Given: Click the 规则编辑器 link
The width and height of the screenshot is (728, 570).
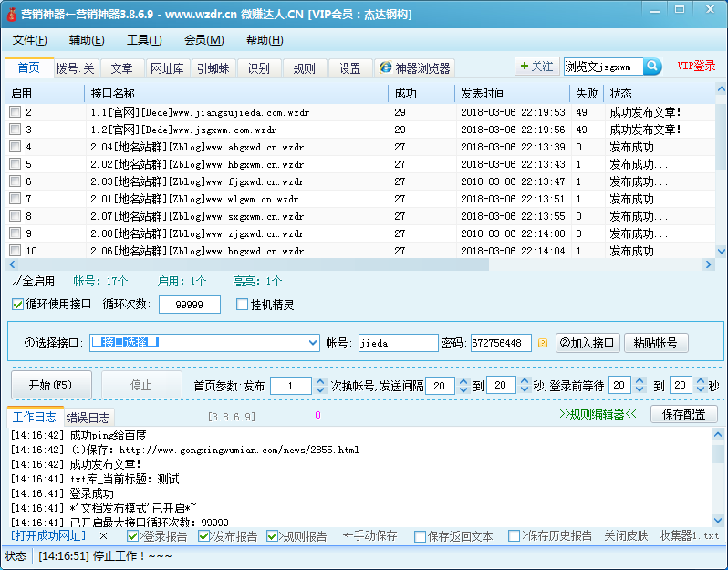Looking at the screenshot, I should tap(598, 414).
